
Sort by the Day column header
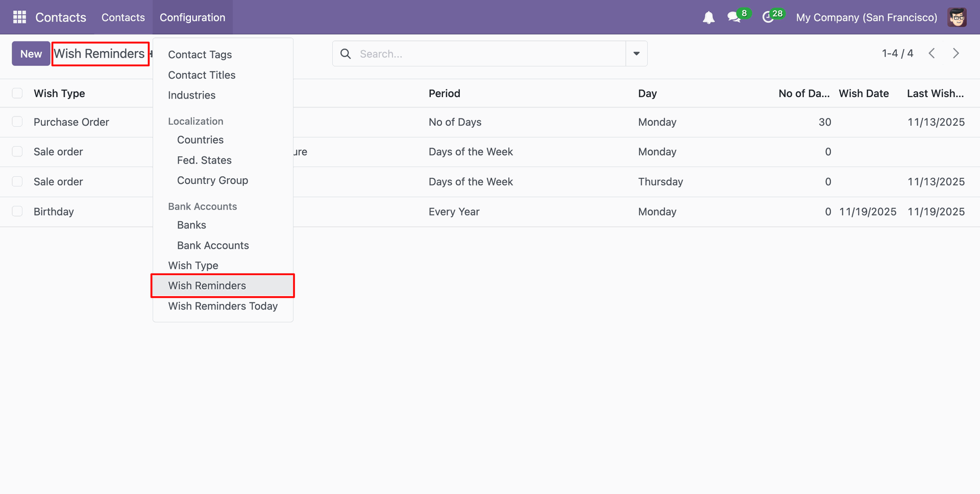tap(647, 93)
